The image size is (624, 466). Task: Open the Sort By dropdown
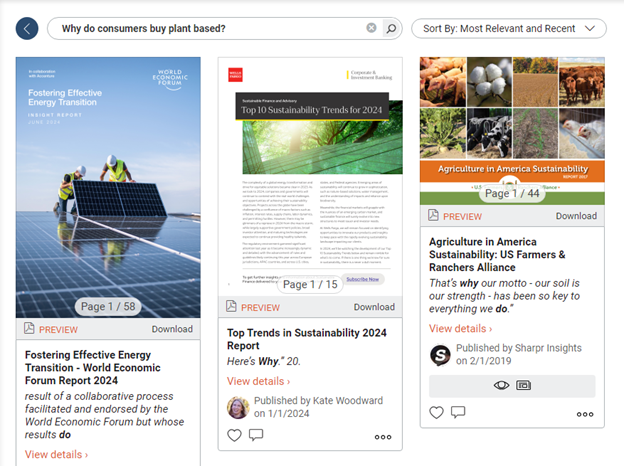tap(509, 29)
